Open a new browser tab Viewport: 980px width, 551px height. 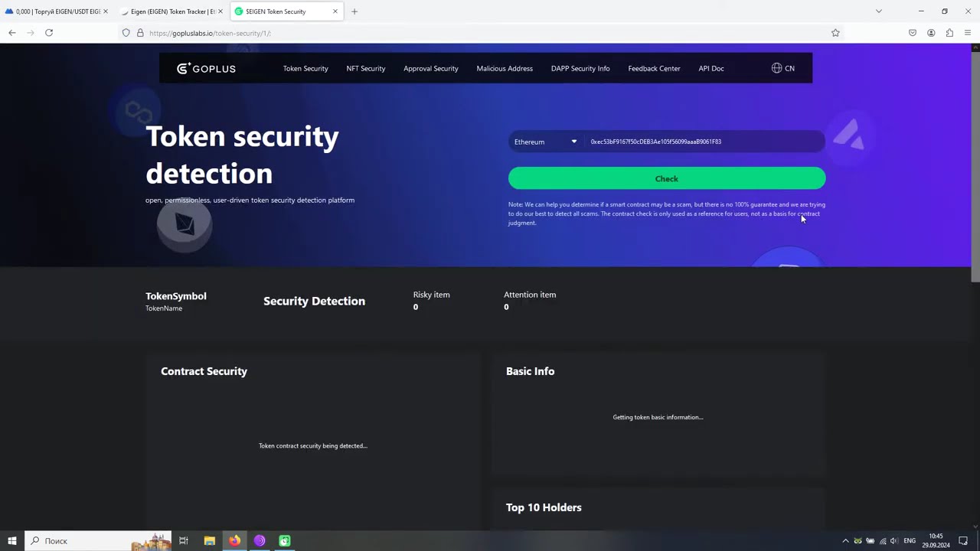coord(354,11)
